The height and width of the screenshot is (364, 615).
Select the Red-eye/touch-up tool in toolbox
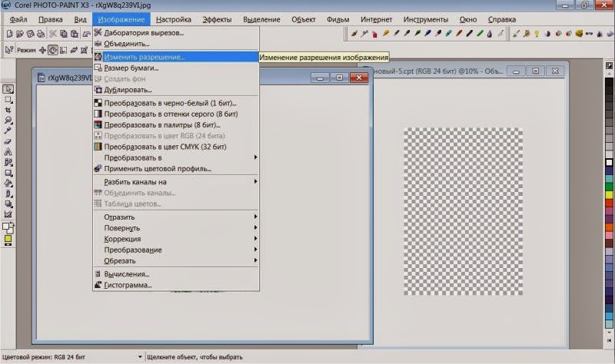coord(8,162)
